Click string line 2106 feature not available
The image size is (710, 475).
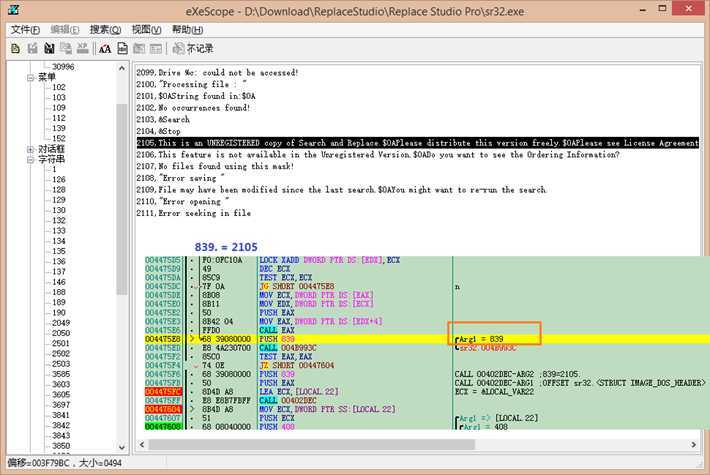tap(378, 155)
